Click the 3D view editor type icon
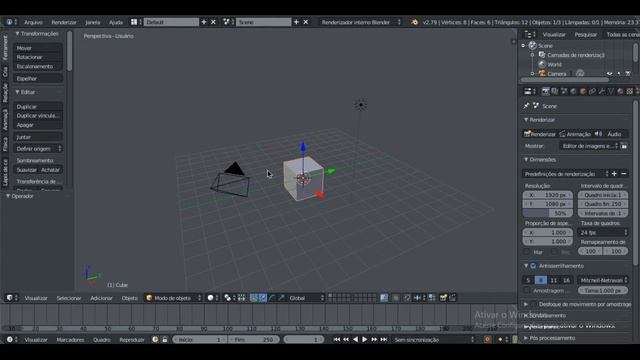The width and height of the screenshot is (640, 360). [x=10, y=298]
